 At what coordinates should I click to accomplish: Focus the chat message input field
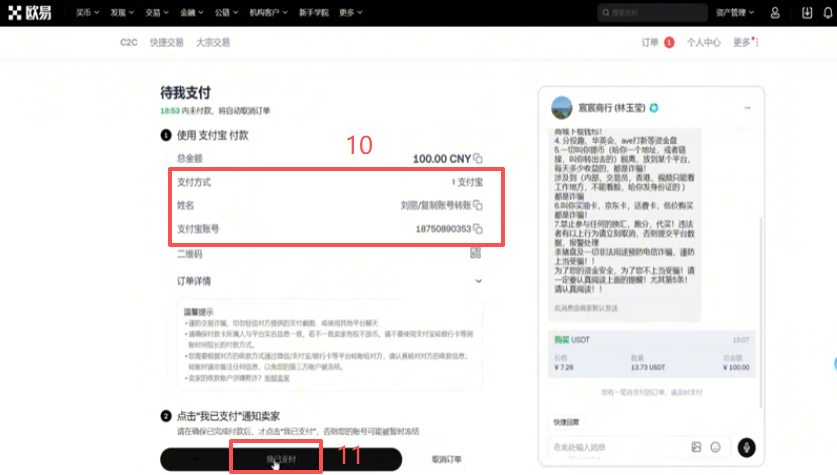[x=618, y=447]
